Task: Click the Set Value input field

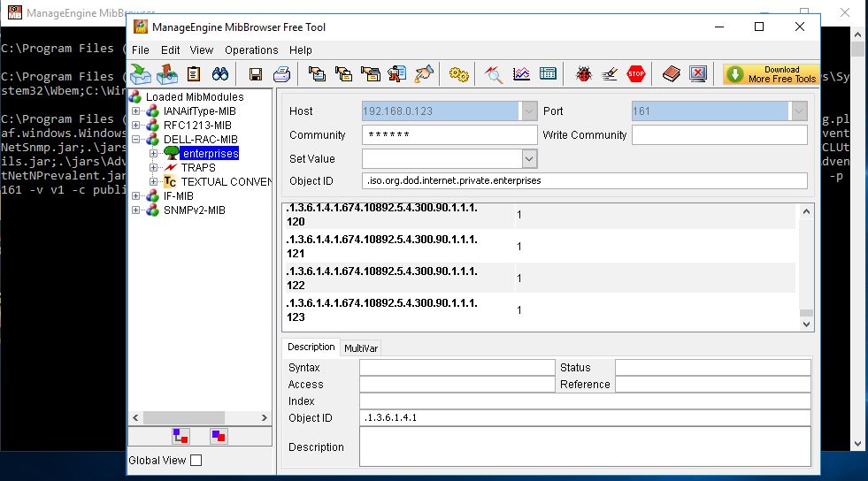Action: (442, 159)
